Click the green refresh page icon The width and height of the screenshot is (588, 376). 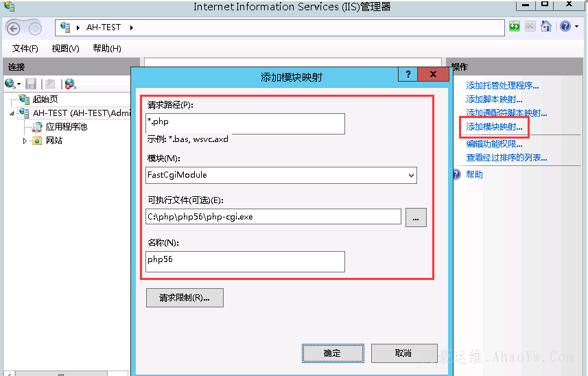(x=515, y=27)
